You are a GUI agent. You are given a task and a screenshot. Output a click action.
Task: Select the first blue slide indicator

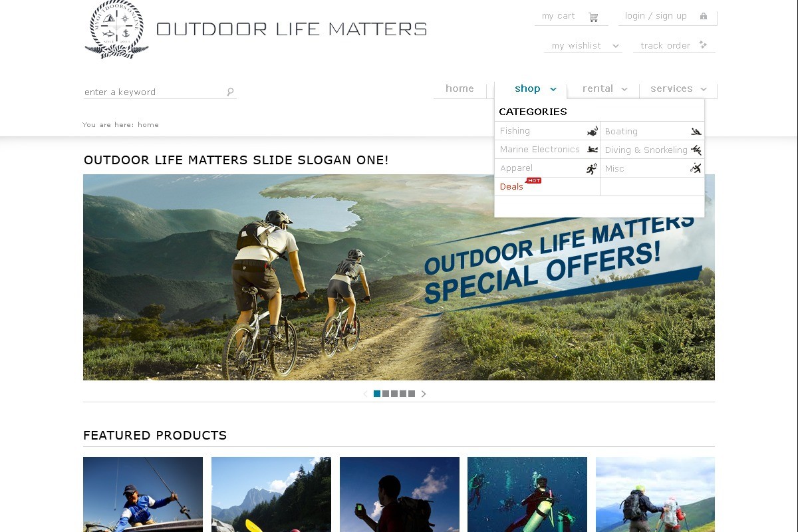377,394
